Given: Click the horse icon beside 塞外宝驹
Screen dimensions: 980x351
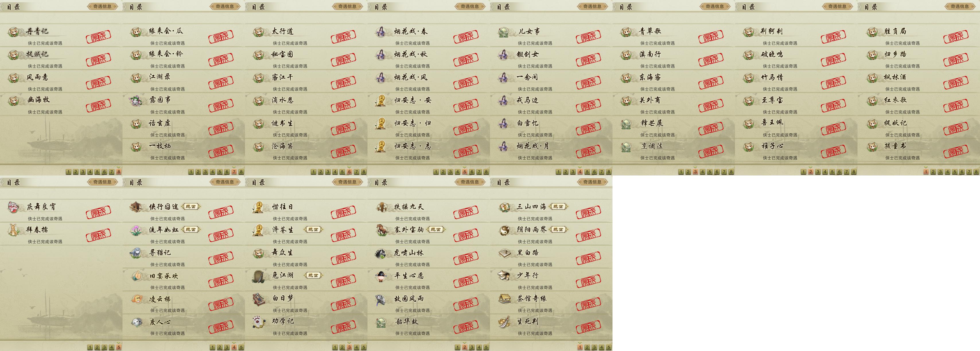Looking at the screenshot, I should (x=382, y=230).
